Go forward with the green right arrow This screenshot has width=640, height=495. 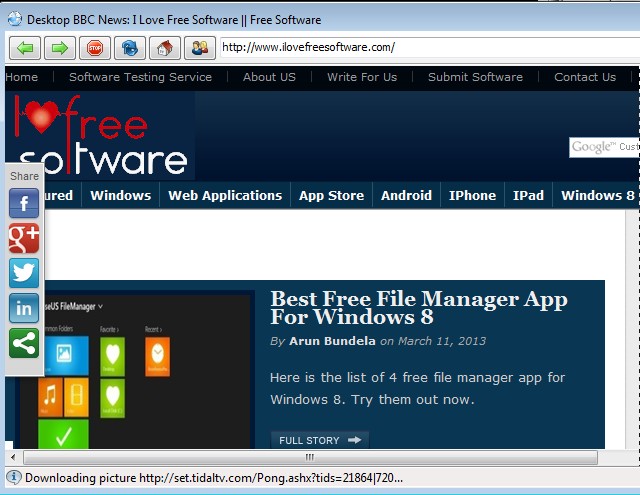[60, 48]
